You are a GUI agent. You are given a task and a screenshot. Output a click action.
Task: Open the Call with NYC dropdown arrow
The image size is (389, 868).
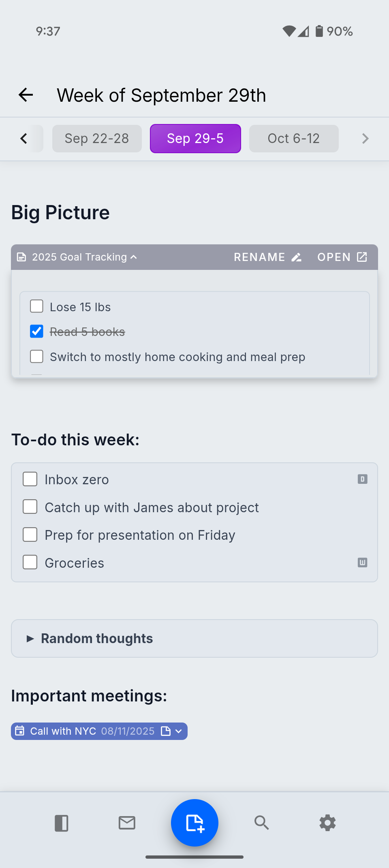(179, 731)
